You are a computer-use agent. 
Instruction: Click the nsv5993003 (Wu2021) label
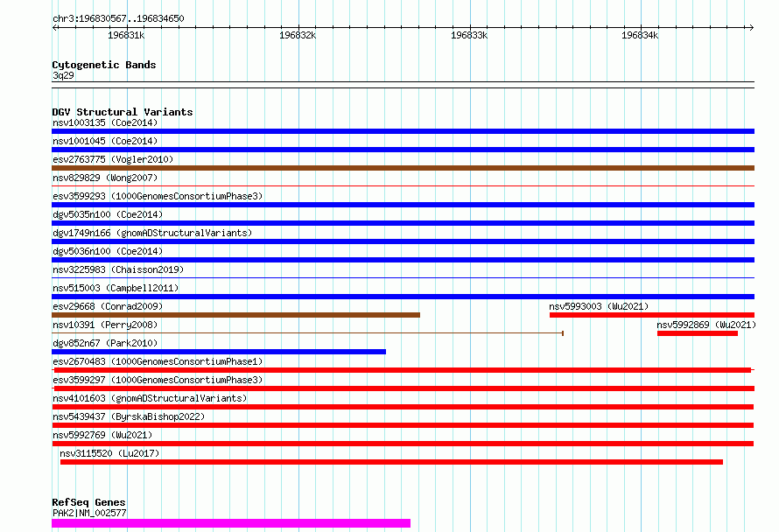[599, 306]
